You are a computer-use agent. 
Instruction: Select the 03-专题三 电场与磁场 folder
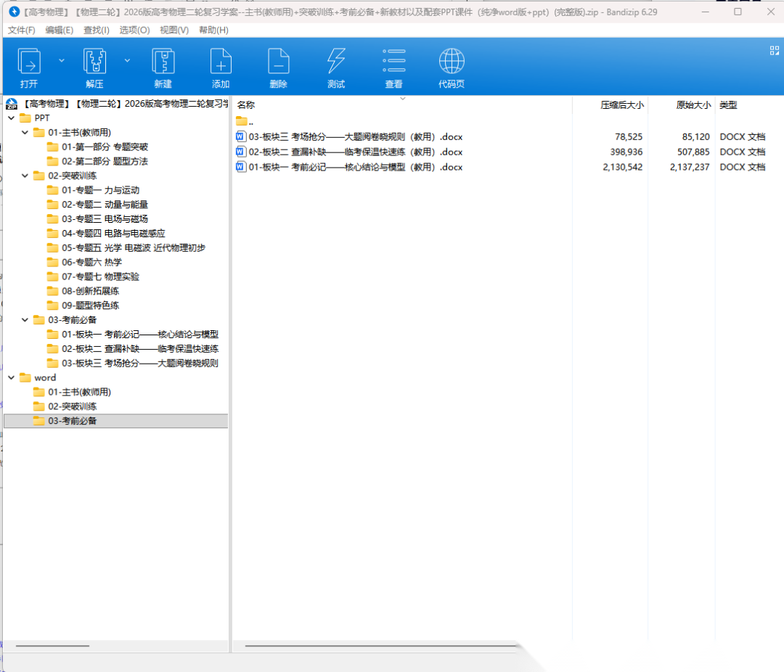(x=105, y=219)
